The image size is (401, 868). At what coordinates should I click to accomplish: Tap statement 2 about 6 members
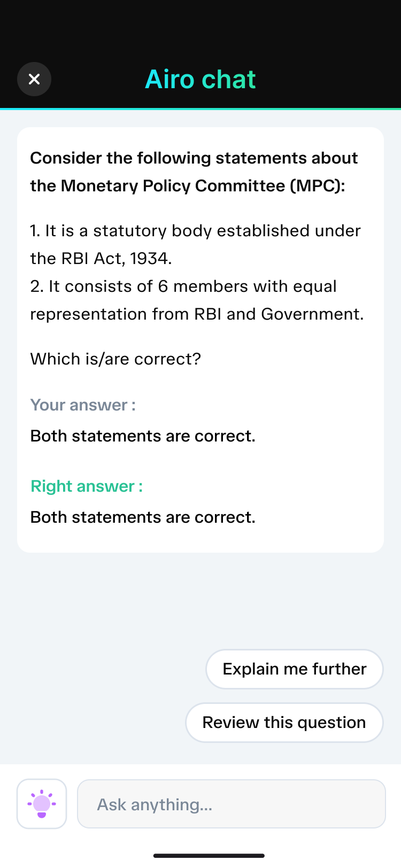point(196,300)
